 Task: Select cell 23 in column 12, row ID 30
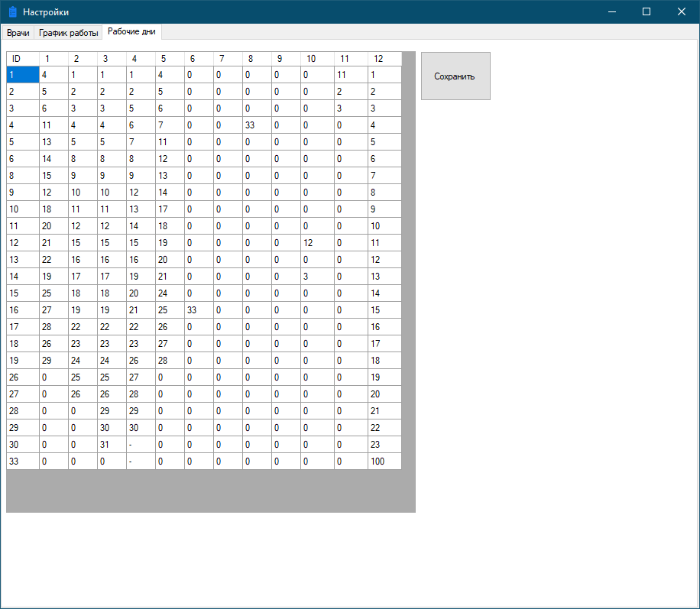tap(384, 444)
